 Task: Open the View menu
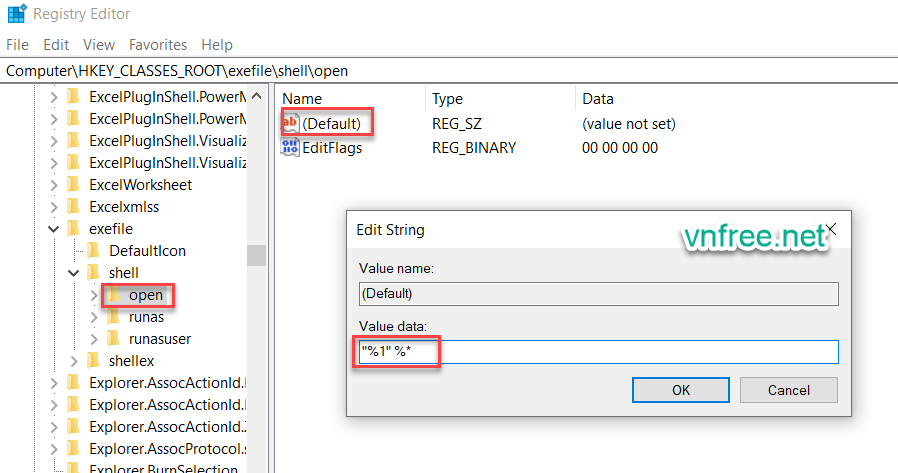coord(99,45)
